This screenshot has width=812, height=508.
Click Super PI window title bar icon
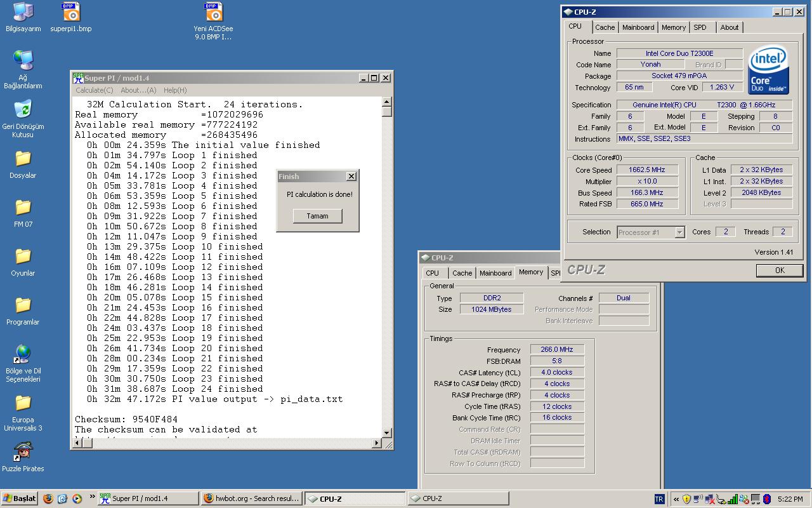tap(78, 77)
